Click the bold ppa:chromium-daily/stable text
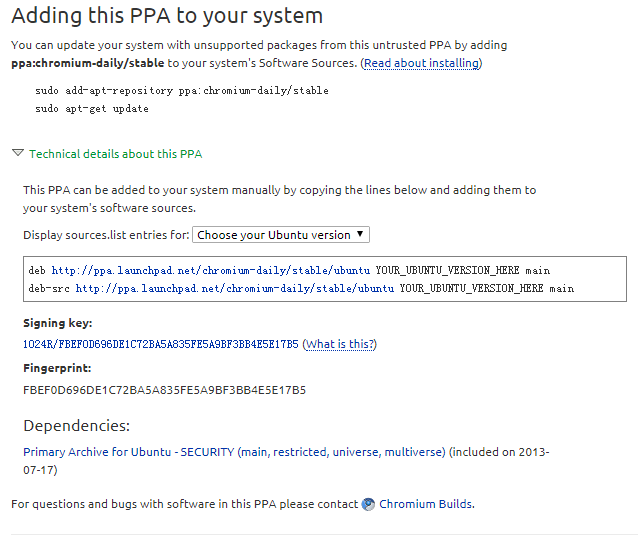This screenshot has width=638, height=540. (88, 63)
